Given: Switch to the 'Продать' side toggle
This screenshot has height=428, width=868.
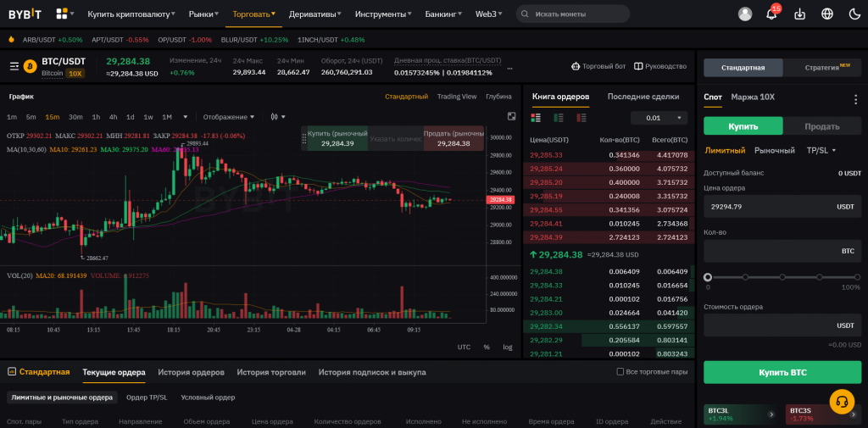Looking at the screenshot, I should [x=821, y=126].
